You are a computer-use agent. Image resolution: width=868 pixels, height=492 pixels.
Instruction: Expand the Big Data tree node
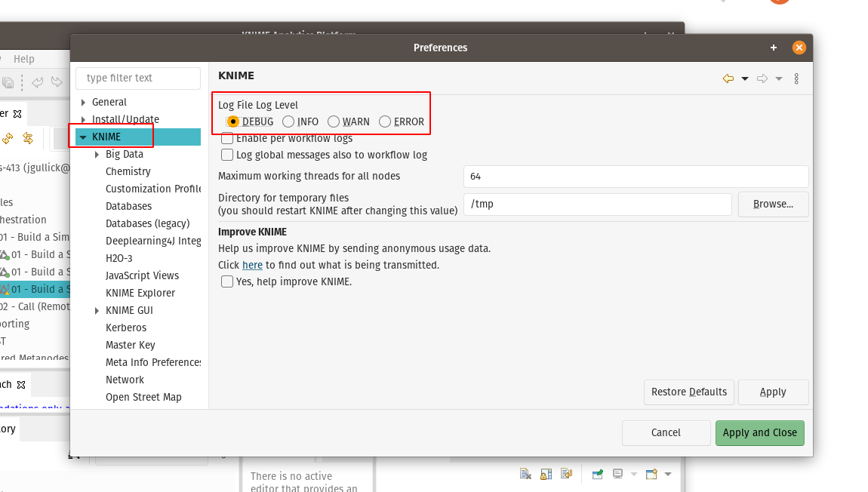click(x=97, y=155)
